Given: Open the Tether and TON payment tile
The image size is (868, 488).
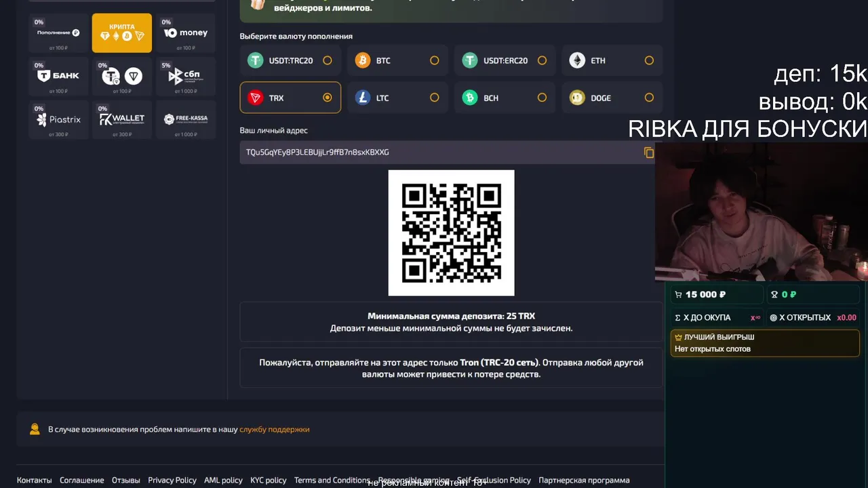Looking at the screenshot, I should 122,76.
